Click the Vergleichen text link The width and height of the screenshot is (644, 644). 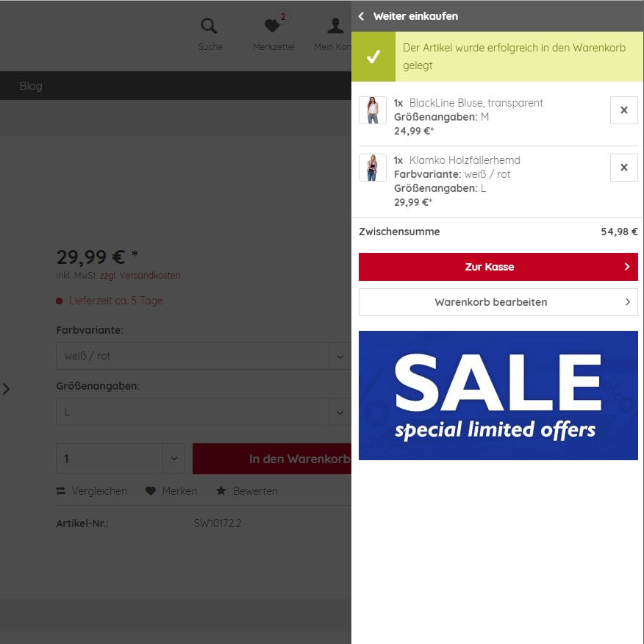[x=99, y=491]
